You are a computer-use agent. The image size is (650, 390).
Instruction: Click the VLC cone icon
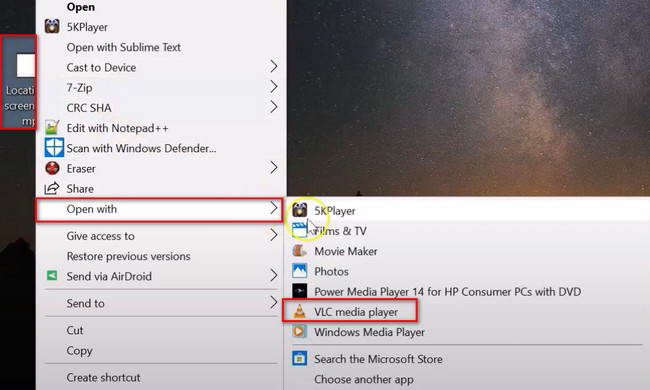299,312
